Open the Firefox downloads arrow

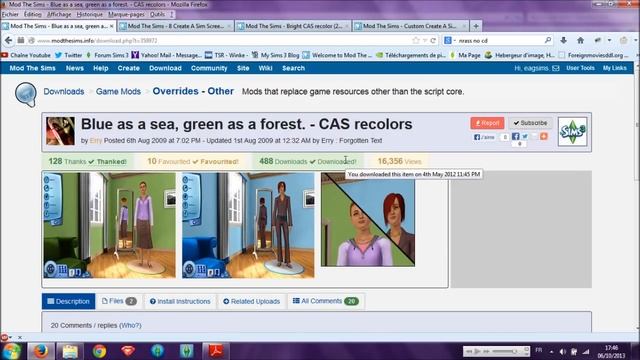tap(563, 40)
